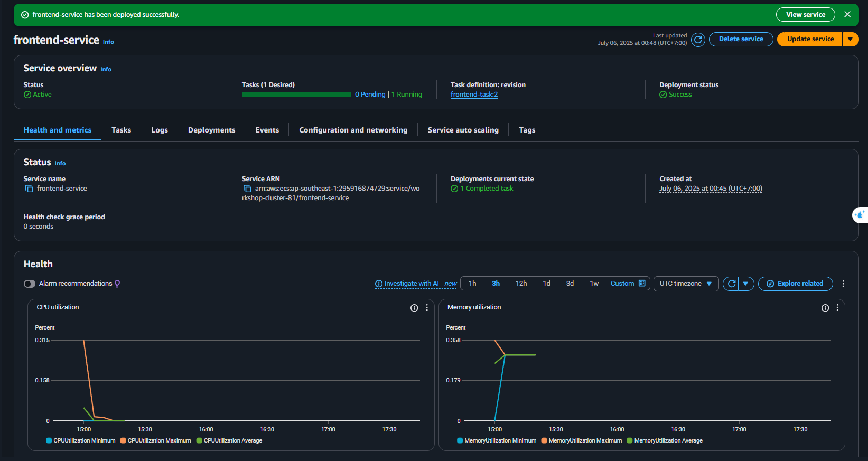
Task: Toggle CPUUtilization Minimum legend swatch
Action: coord(49,440)
